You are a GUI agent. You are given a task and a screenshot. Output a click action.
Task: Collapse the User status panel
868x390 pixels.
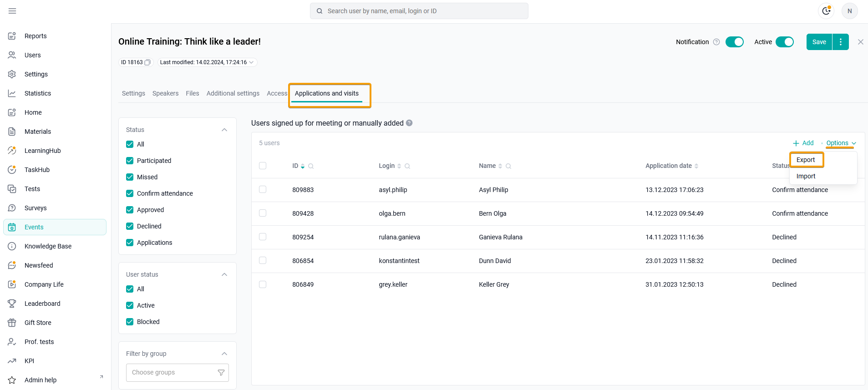224,274
